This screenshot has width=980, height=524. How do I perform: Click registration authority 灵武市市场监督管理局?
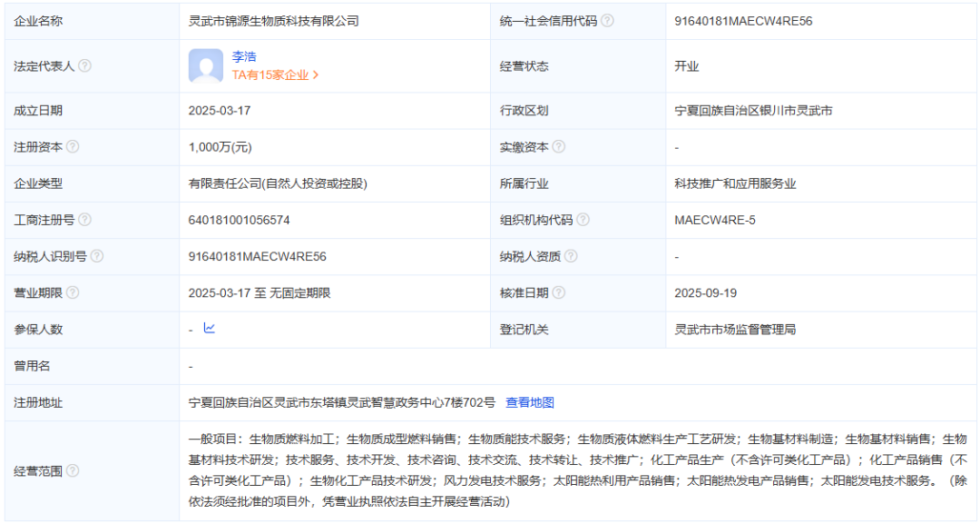pos(735,330)
